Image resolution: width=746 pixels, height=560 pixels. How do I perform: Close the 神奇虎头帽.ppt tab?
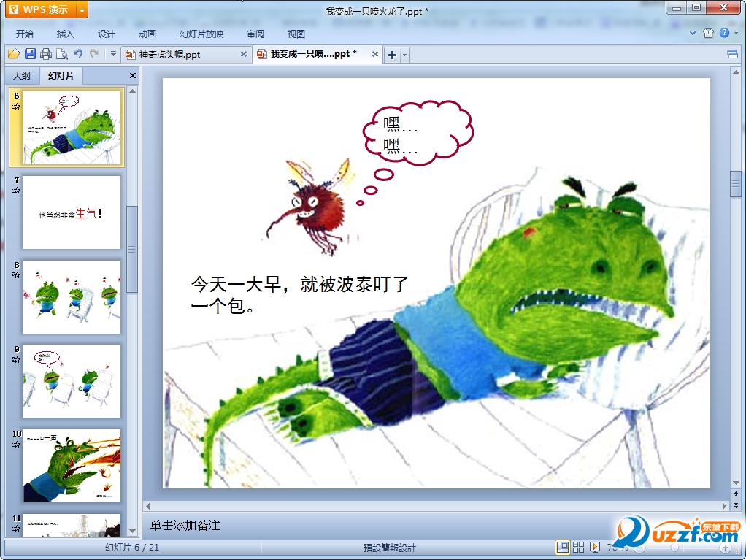click(x=244, y=54)
